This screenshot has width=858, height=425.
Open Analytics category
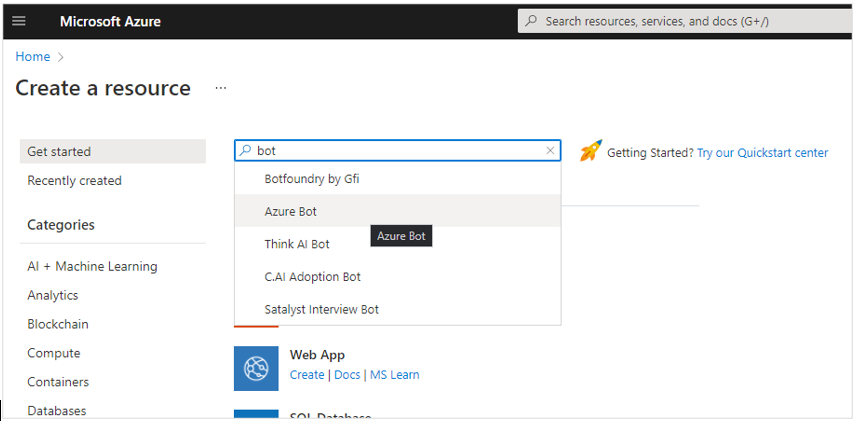pyautogui.click(x=53, y=295)
